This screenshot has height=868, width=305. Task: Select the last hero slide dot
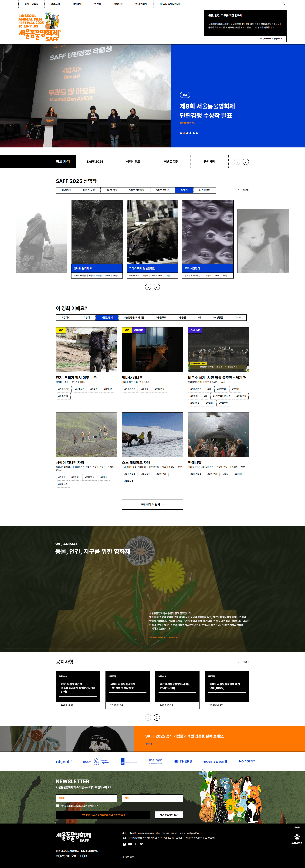[x=197, y=133]
